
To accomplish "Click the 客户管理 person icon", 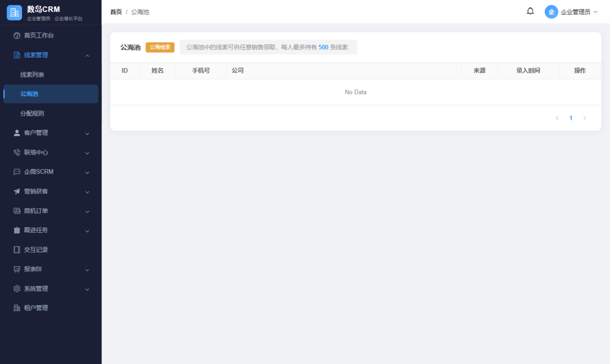I will 17,133.
